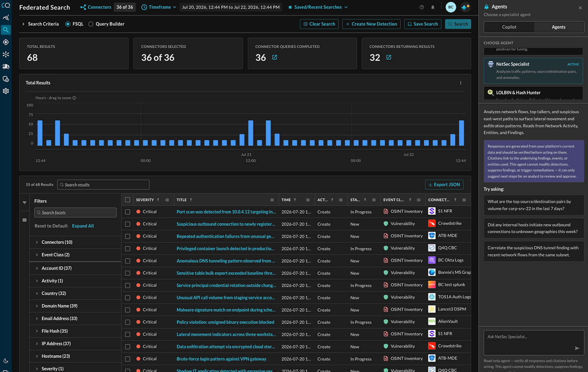The width and height of the screenshot is (588, 372).
Task: Choose the new outbound connections suggestion
Action: pos(534,228)
